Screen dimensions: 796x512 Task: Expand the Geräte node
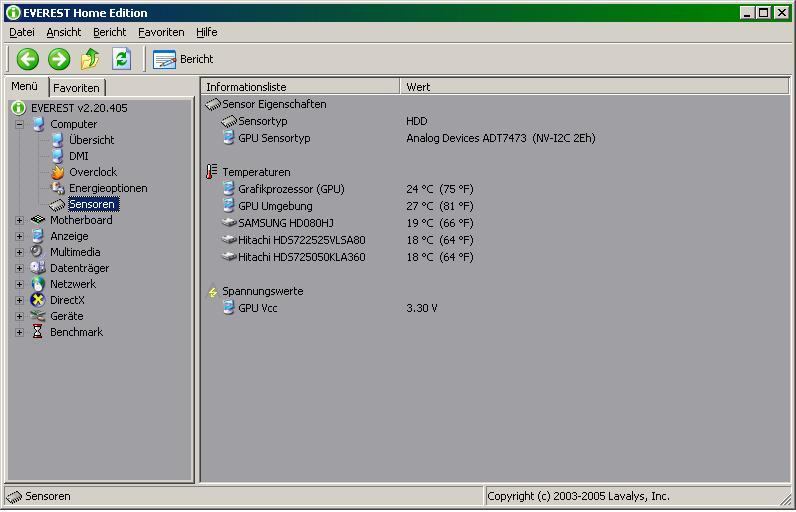click(x=19, y=316)
